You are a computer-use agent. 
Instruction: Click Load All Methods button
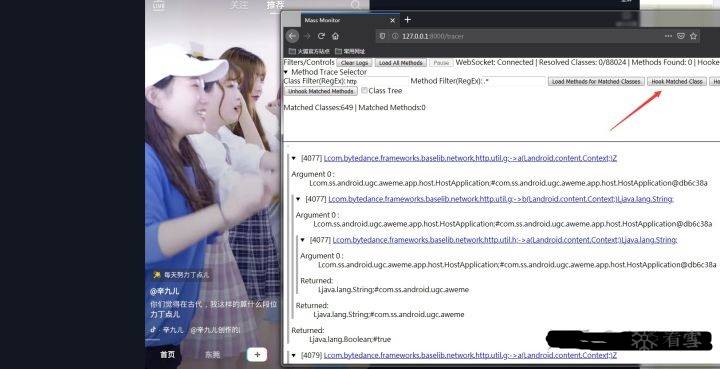point(400,62)
